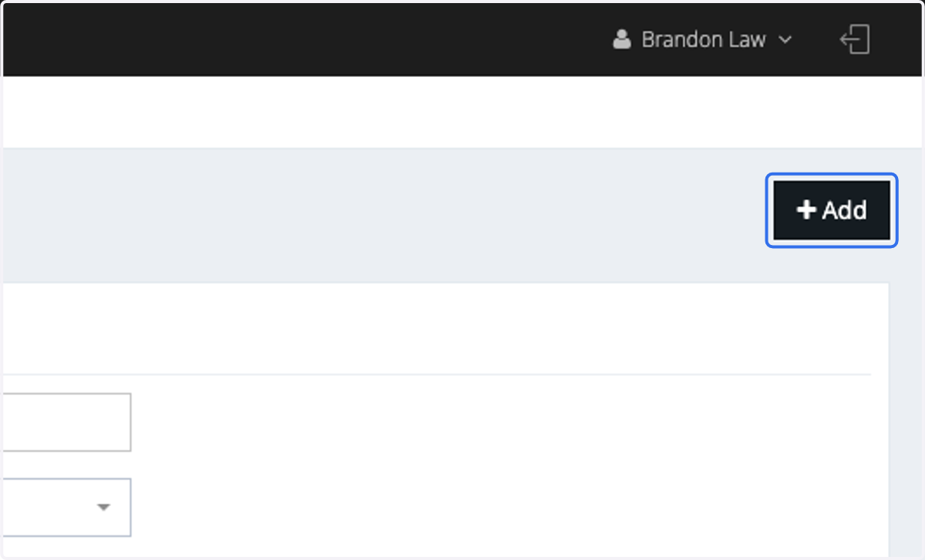Viewport: 925px width, 560px height.
Task: Click the name text "Brandon Law"
Action: coord(704,39)
